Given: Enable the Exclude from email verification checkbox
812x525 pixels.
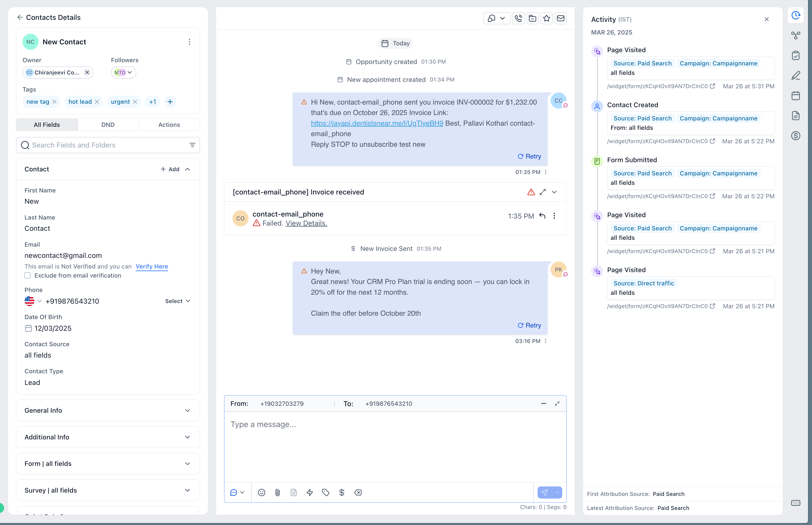Looking at the screenshot, I should click(x=28, y=276).
